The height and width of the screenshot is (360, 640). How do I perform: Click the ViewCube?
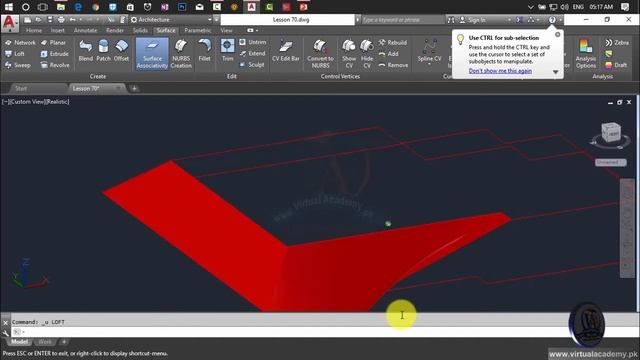tap(611, 132)
